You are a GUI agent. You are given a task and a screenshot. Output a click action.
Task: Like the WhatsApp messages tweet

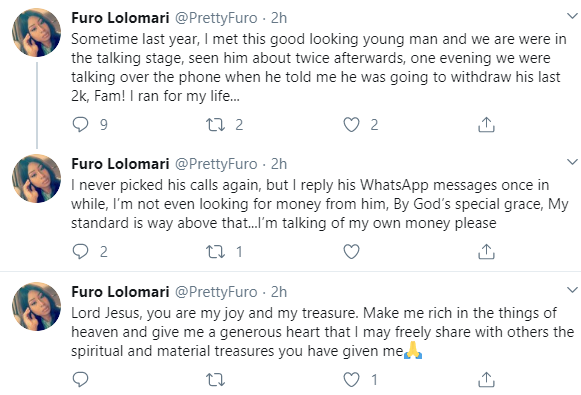tap(351, 252)
